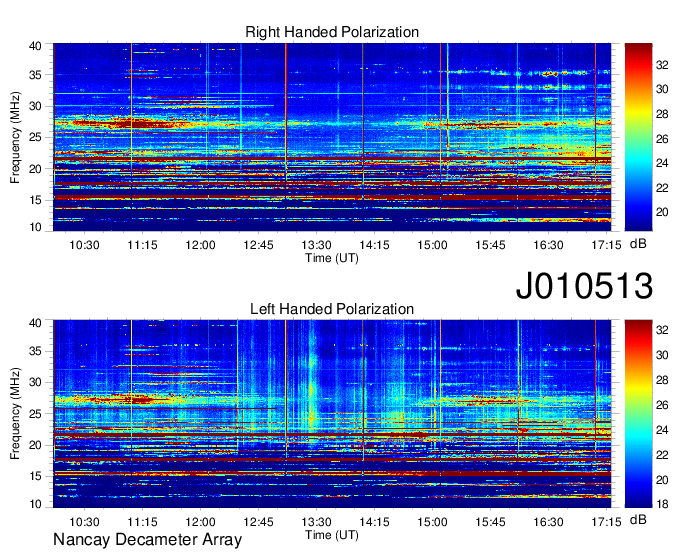Click the 16:30 time tick on lower plot
Image resolution: width=680 pixels, height=552 pixels.
tap(548, 522)
